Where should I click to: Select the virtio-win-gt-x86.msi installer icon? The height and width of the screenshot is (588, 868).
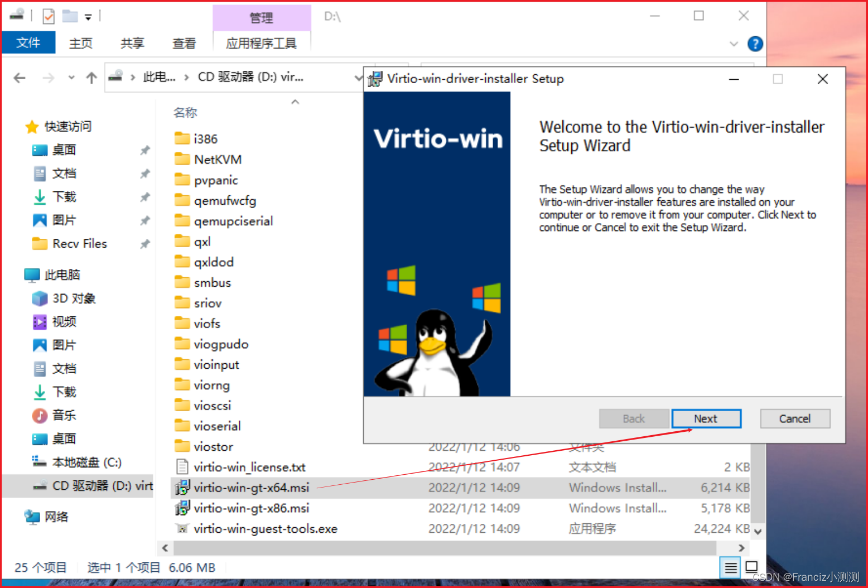pos(182,508)
